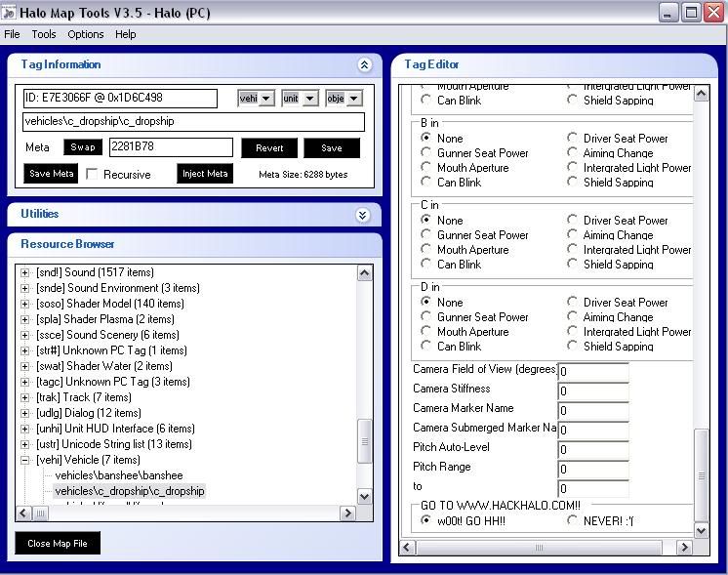This screenshot has height=575, width=728.
Task: Click the Tag Editor vertical scrollbar thumb
Action: (x=701, y=475)
